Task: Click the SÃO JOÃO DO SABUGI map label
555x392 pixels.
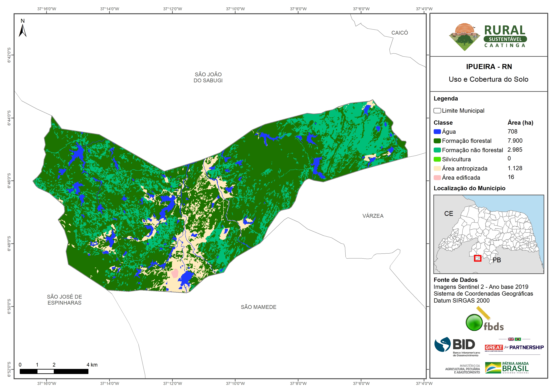Action: click(x=208, y=78)
